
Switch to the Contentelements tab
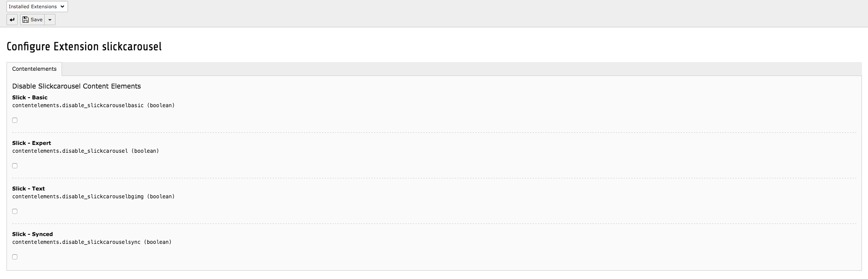coord(34,69)
